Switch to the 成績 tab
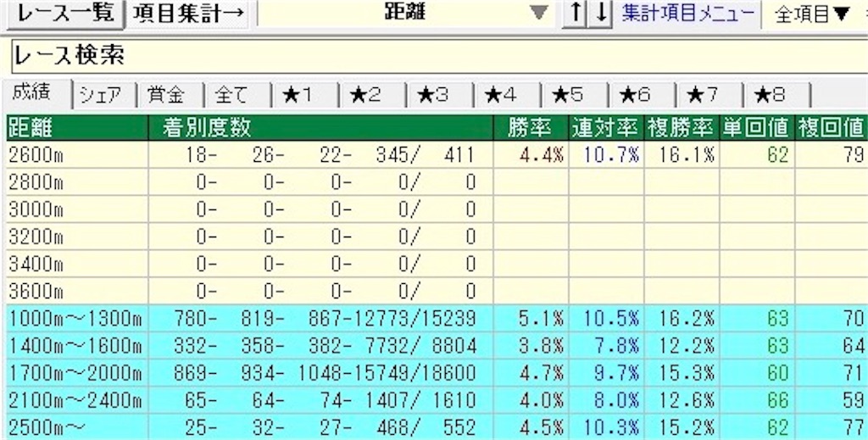This screenshot has width=868, height=440. (x=37, y=95)
